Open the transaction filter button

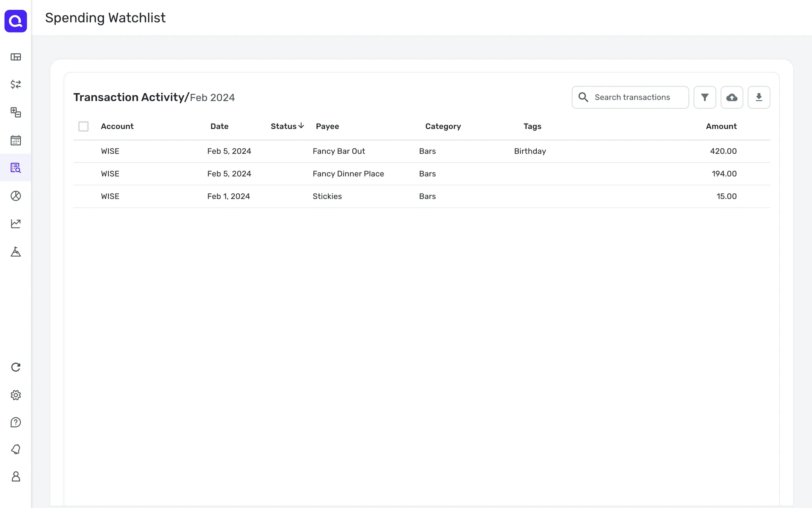pyautogui.click(x=705, y=97)
